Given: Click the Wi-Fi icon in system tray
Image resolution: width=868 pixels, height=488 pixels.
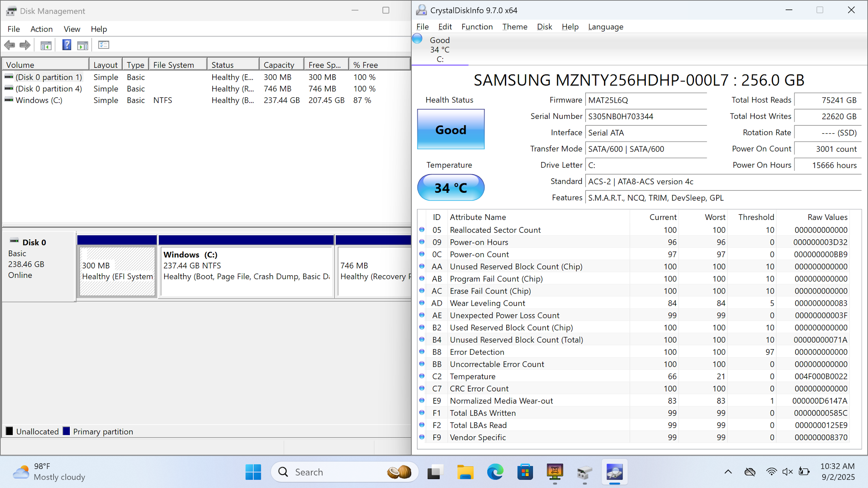Looking at the screenshot, I should point(771,471).
